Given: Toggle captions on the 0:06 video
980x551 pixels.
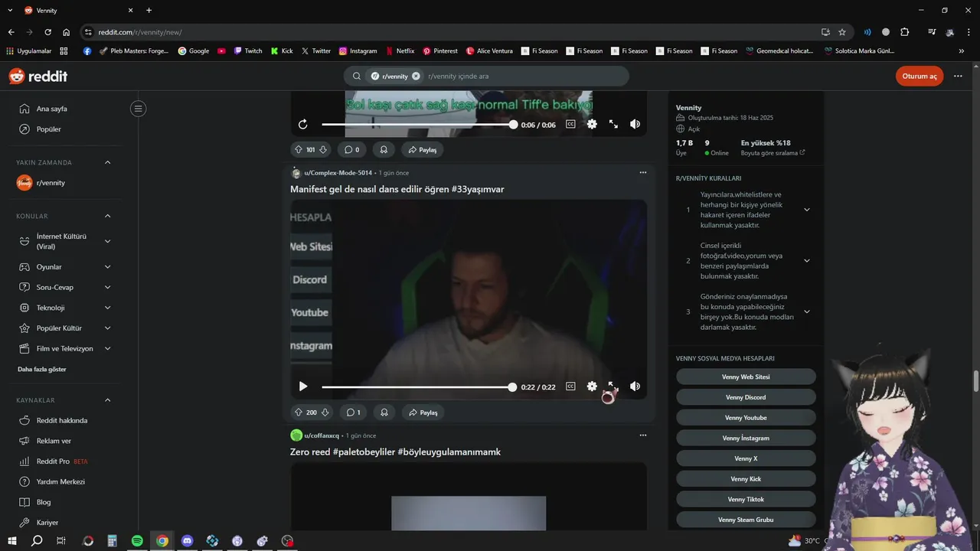Looking at the screenshot, I should 570,124.
